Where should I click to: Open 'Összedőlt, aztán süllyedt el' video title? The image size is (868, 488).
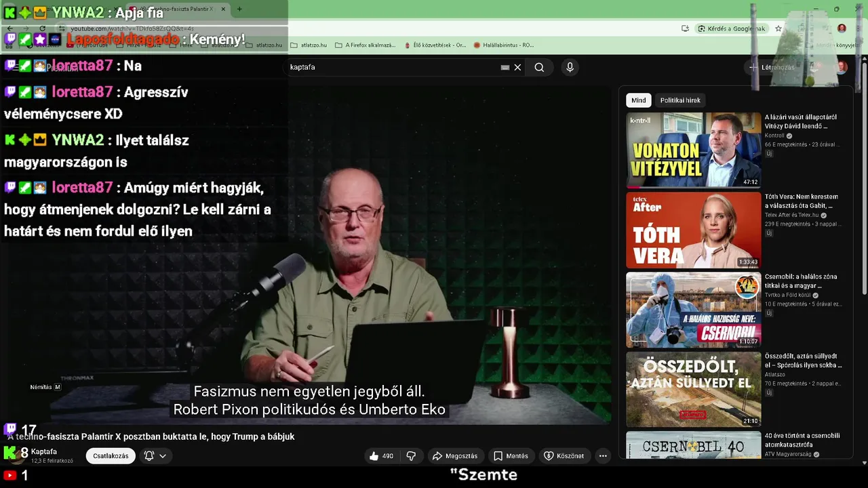804,361
